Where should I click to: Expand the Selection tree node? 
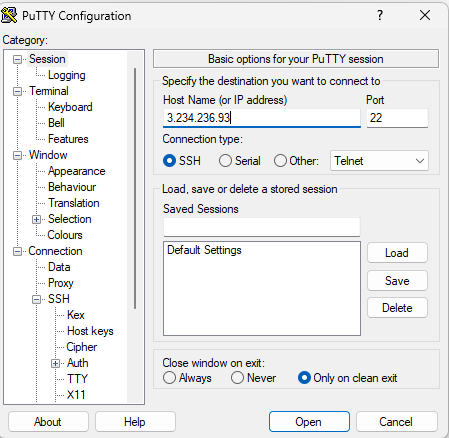pyautogui.click(x=36, y=220)
